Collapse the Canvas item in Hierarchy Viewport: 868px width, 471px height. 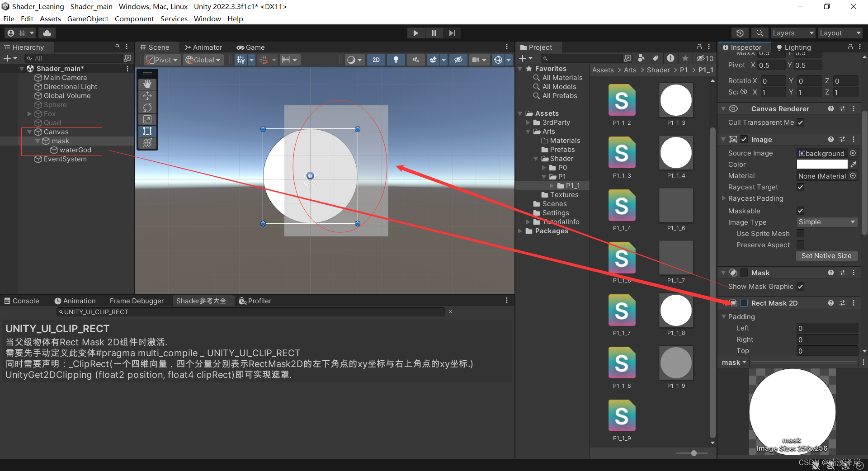[x=30, y=132]
